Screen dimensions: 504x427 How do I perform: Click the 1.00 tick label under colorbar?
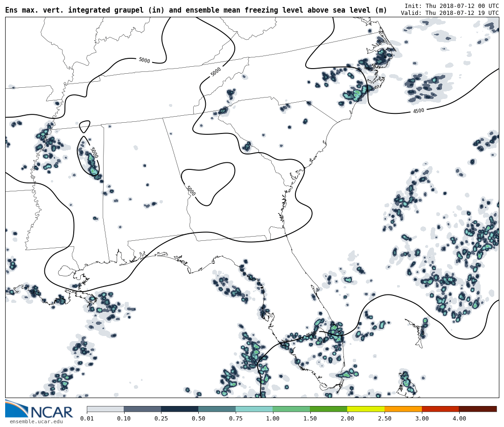coord(273,419)
